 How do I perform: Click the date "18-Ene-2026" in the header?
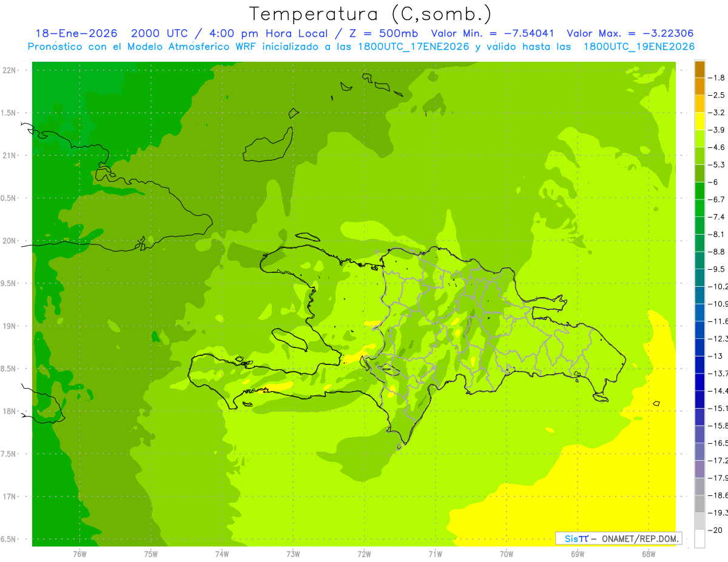click(76, 33)
